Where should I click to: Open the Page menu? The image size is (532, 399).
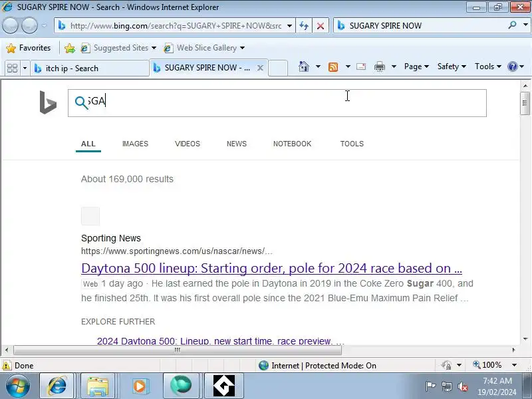416,66
